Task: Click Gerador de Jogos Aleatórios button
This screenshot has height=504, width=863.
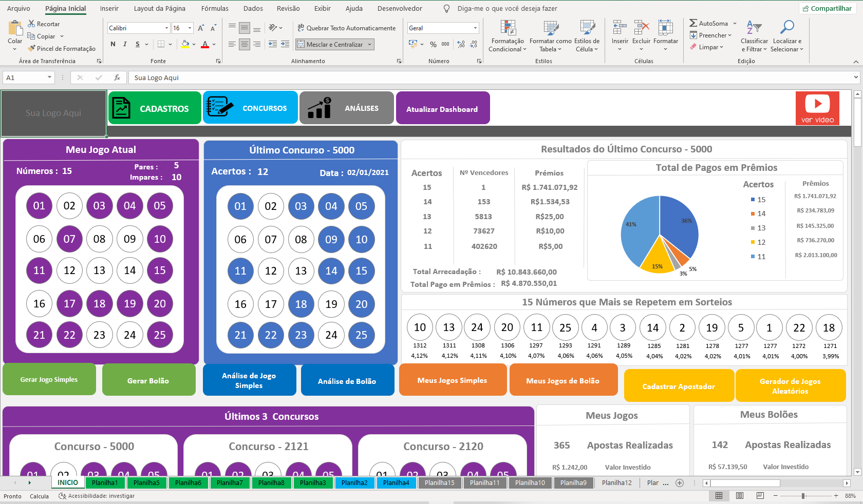Action: pos(791,385)
